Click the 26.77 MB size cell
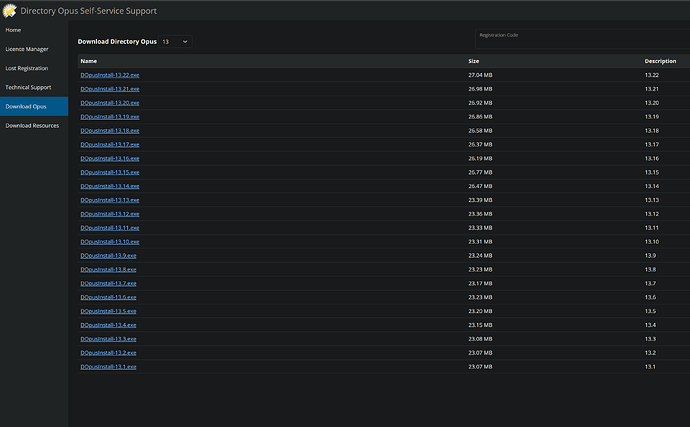This screenshot has width=690, height=427. click(480, 172)
